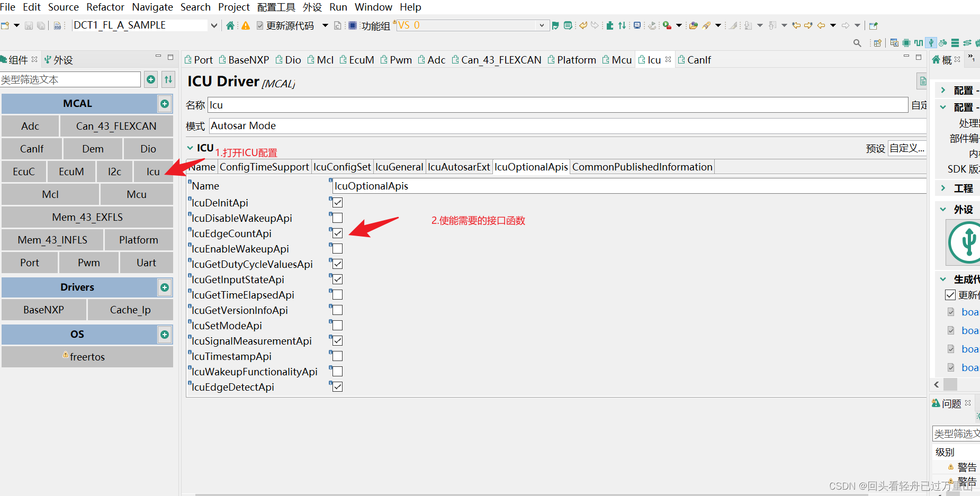Click the Save icon in the toolbar
The width and height of the screenshot is (980, 496).
(x=28, y=25)
